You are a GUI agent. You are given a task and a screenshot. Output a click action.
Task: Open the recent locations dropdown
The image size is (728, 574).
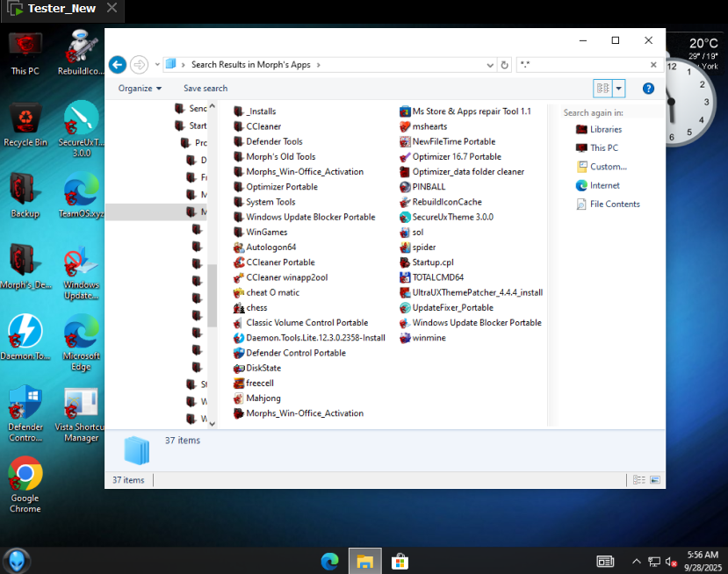(x=155, y=65)
